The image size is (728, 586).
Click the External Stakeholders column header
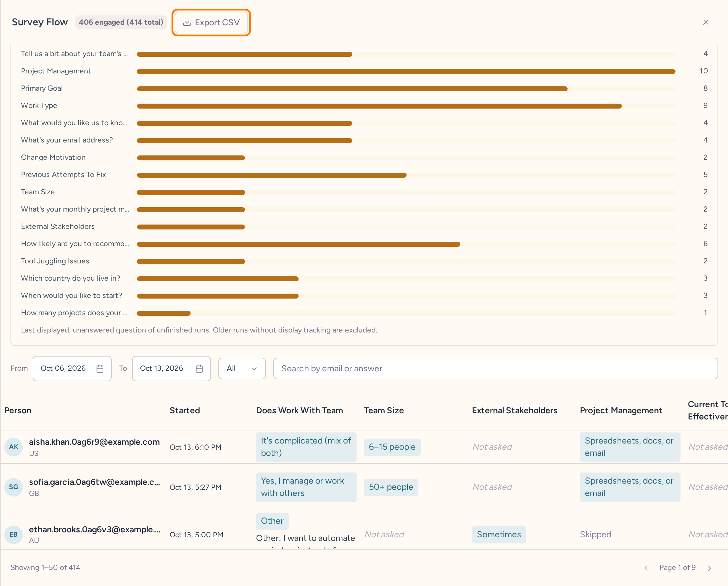click(514, 410)
